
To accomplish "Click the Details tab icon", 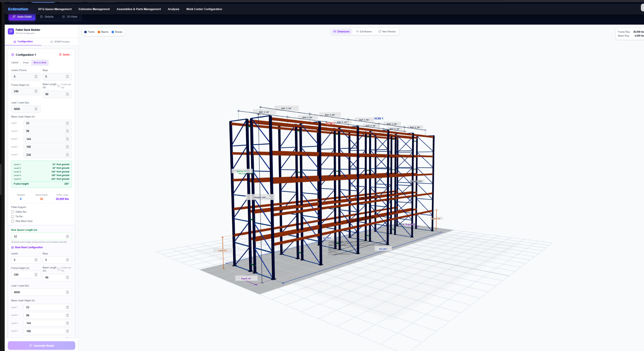I will (x=42, y=17).
